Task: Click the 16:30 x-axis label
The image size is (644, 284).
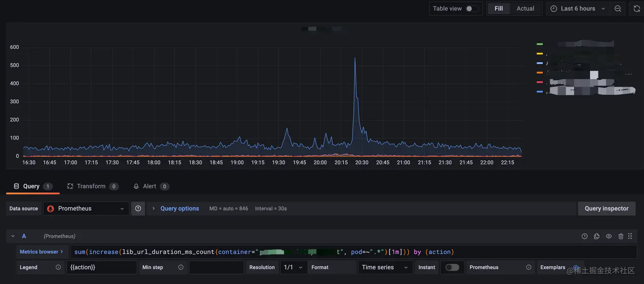Action: click(x=29, y=162)
